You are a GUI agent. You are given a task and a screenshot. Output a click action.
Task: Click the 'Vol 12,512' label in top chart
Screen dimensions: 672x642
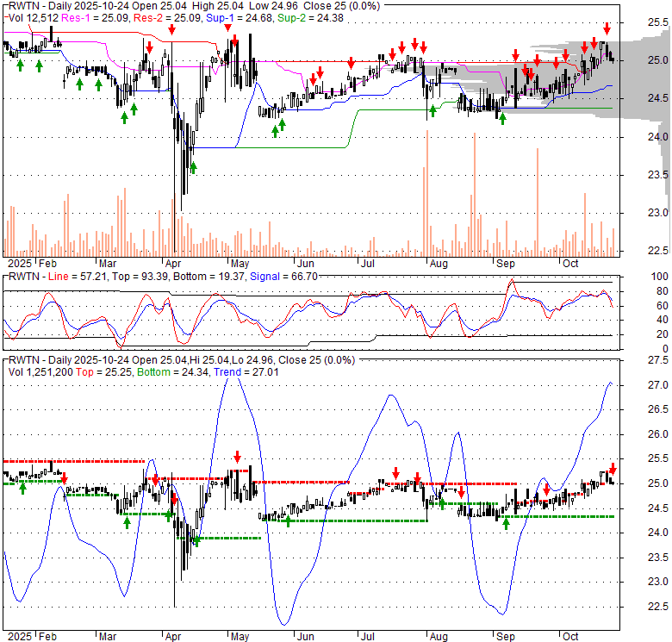[x=34, y=18]
